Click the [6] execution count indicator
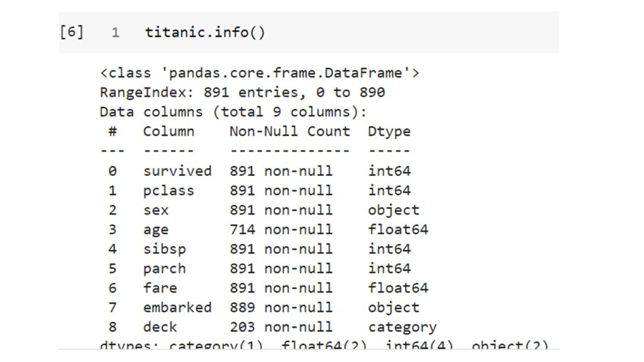Image resolution: width=644 pixels, height=362 pixels. coord(71,32)
